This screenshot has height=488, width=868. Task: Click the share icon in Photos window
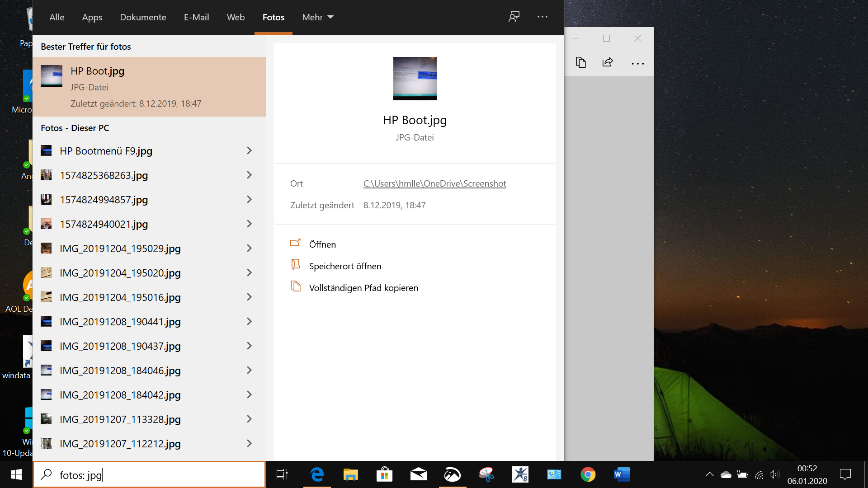tap(608, 62)
